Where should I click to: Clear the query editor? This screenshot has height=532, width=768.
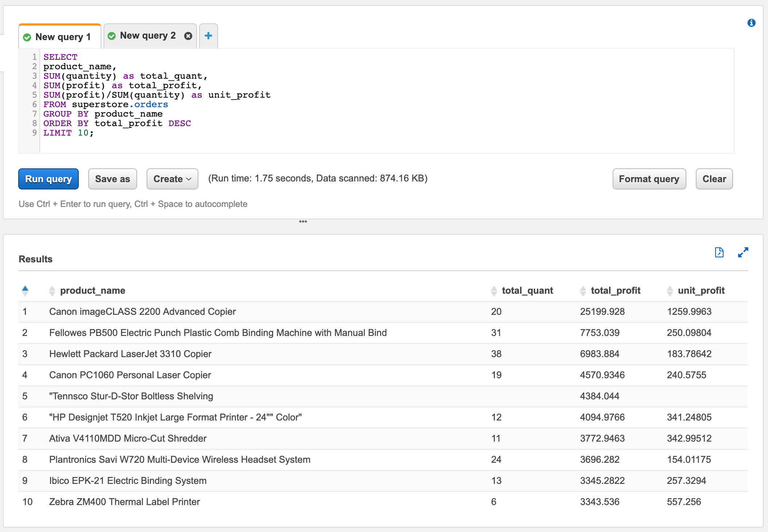pyautogui.click(x=713, y=179)
